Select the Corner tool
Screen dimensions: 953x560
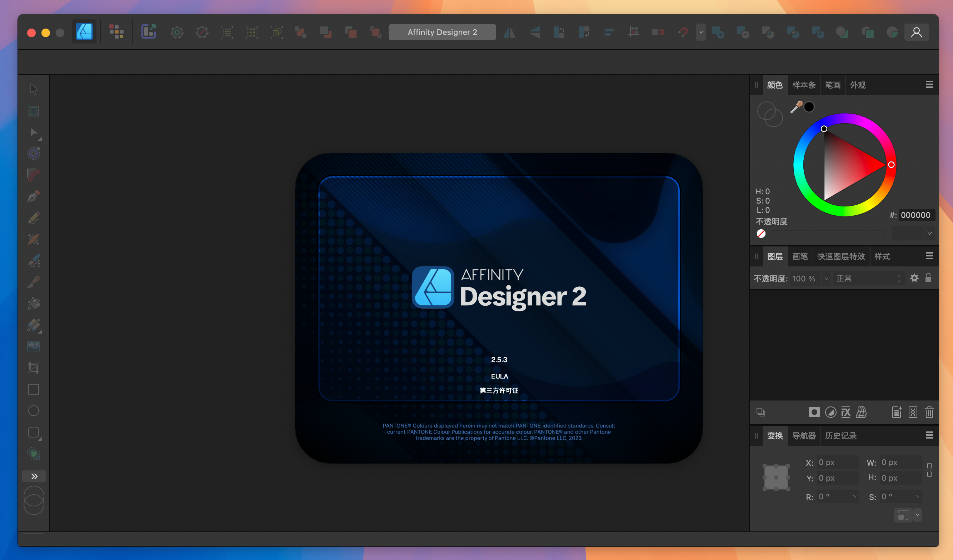[34, 175]
